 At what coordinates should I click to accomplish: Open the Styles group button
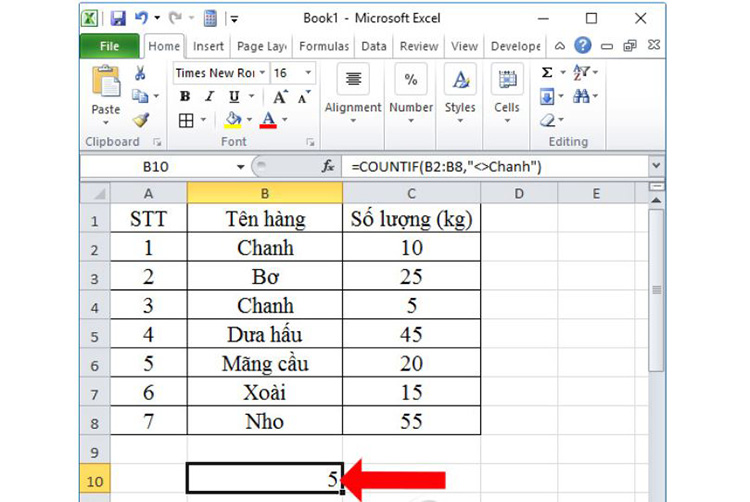pos(460,94)
